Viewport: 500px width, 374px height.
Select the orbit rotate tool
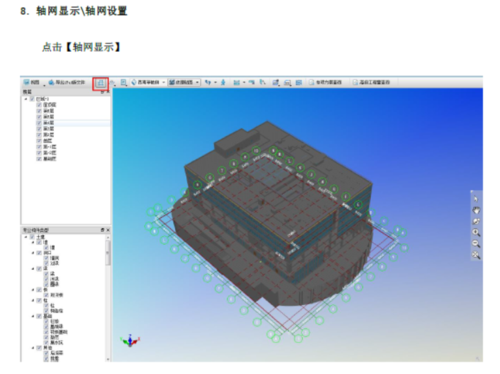click(x=476, y=221)
